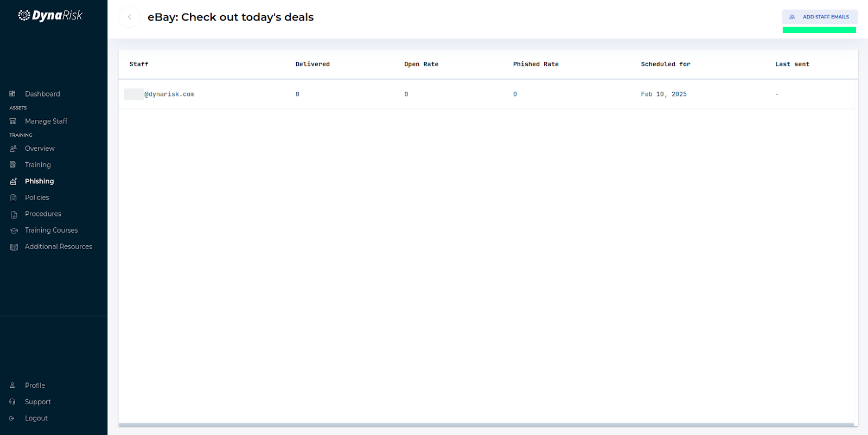This screenshot has height=435, width=868.
Task: Click the Procedures file icon
Action: point(14,214)
